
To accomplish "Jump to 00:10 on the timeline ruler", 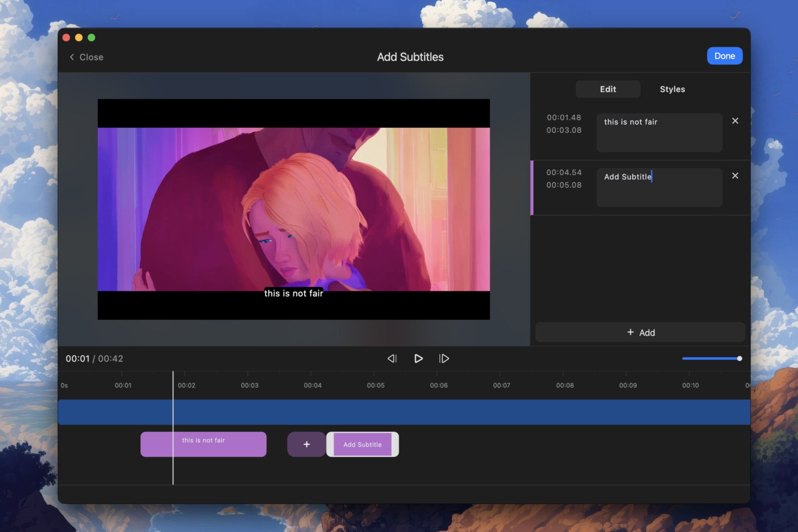I will tap(690, 385).
